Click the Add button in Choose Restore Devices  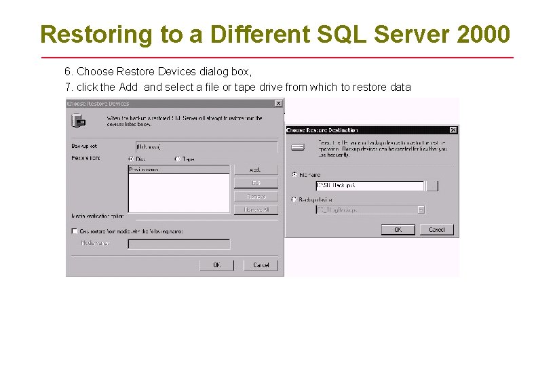pyautogui.click(x=256, y=170)
